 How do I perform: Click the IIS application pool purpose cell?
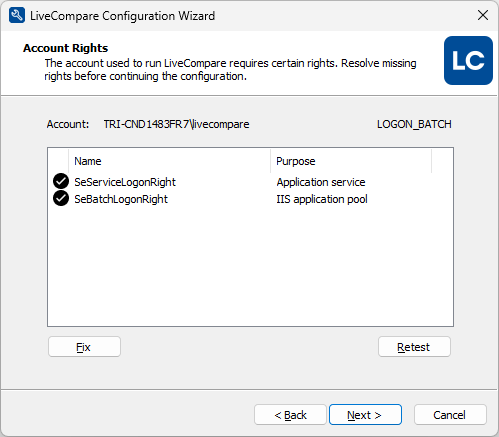[x=322, y=199]
